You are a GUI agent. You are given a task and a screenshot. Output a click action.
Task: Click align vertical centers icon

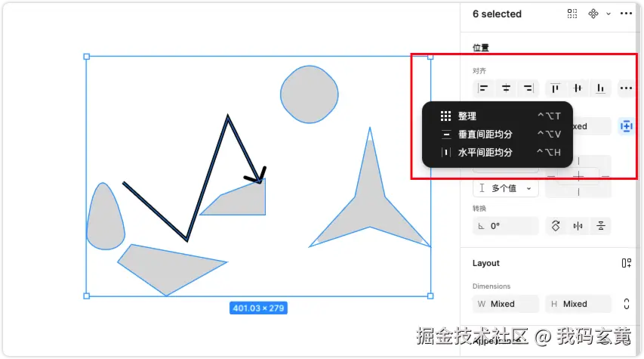[578, 88]
